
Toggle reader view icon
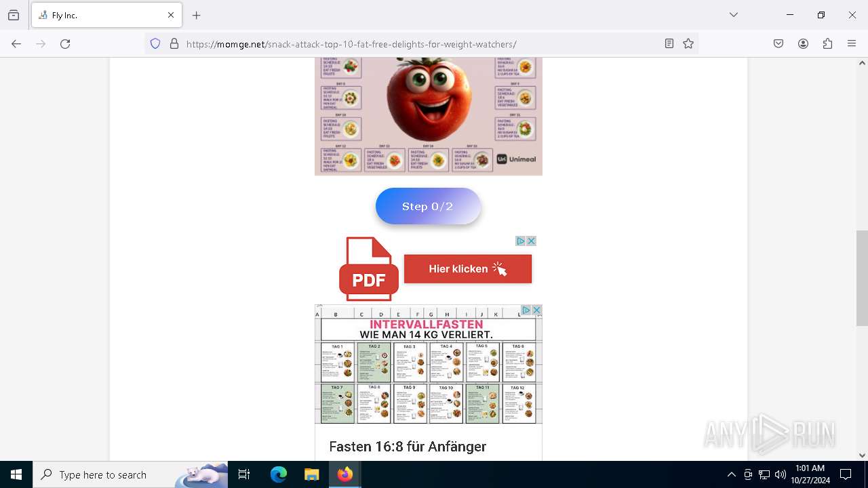tap(669, 44)
